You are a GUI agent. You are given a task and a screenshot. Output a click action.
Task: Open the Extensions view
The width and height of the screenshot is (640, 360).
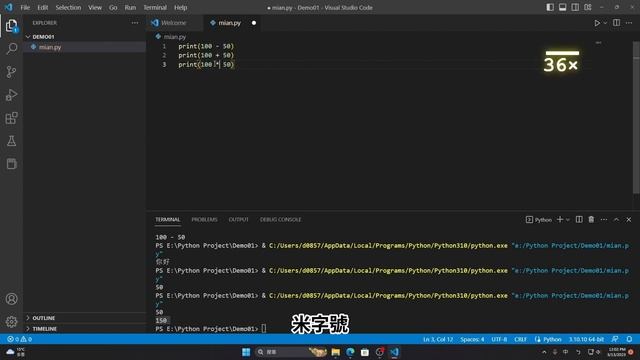point(11,118)
